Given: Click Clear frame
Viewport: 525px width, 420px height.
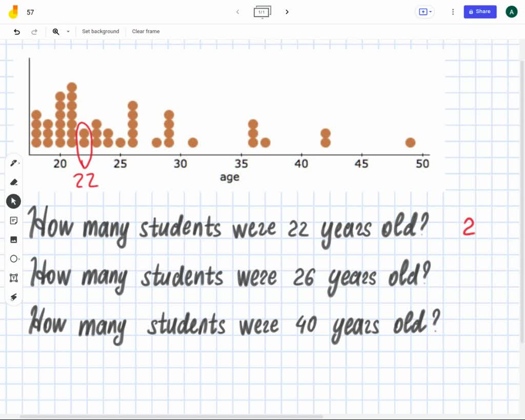Looking at the screenshot, I should point(146,31).
